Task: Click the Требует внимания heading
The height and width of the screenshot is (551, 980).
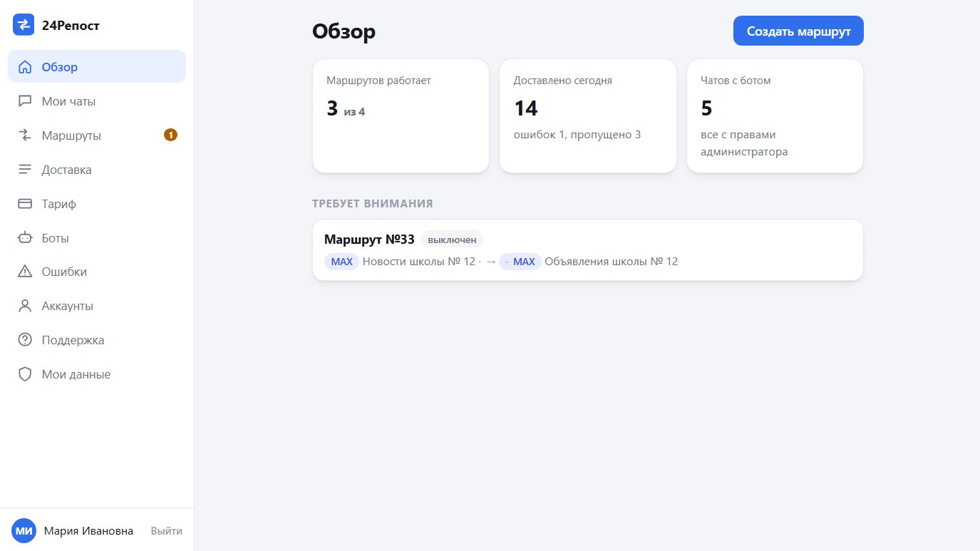Action: pos(372,203)
